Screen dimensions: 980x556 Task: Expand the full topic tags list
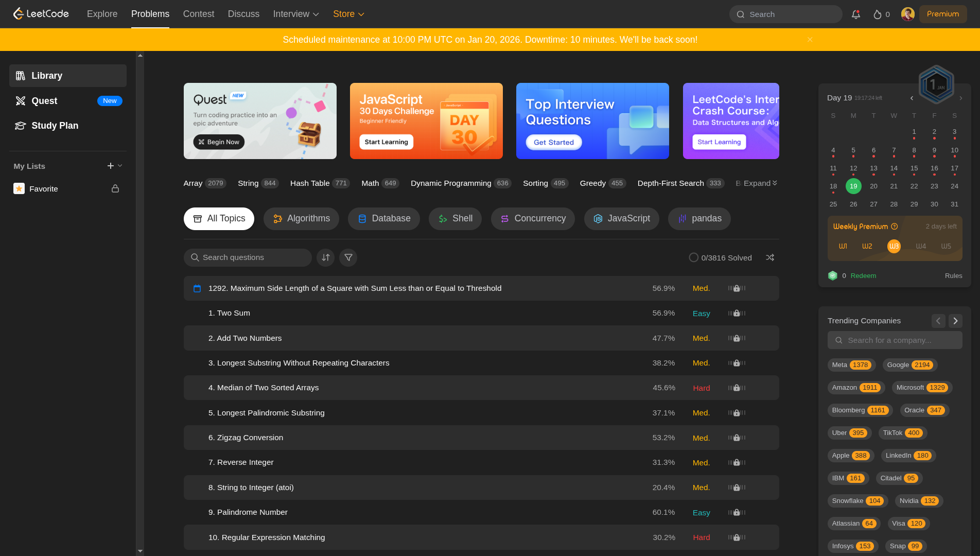click(760, 183)
